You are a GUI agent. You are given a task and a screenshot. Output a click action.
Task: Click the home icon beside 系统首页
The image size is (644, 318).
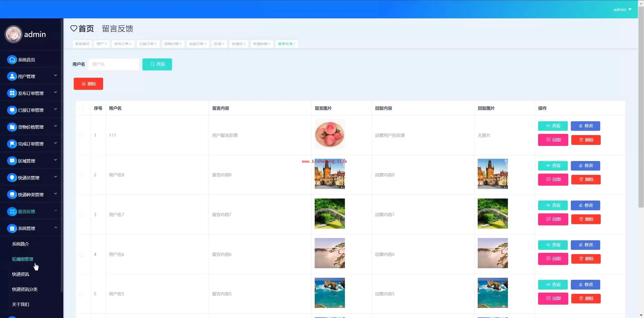12,60
